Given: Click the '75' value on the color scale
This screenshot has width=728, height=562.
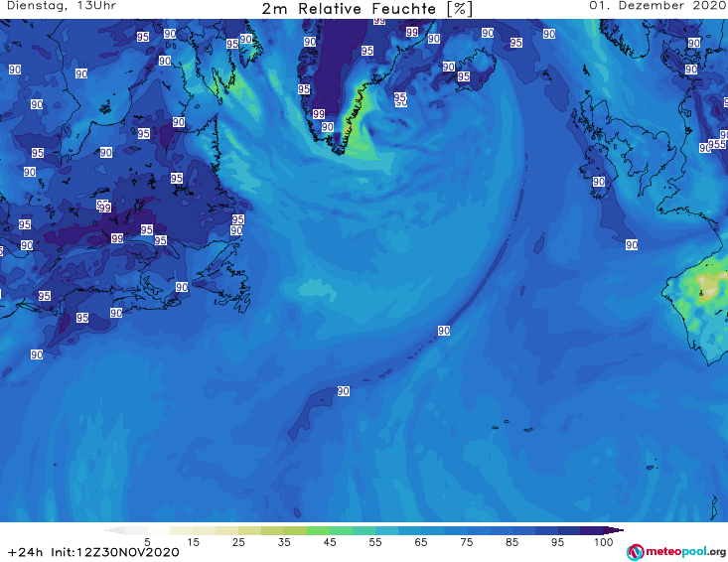Looking at the screenshot, I should point(466,542).
